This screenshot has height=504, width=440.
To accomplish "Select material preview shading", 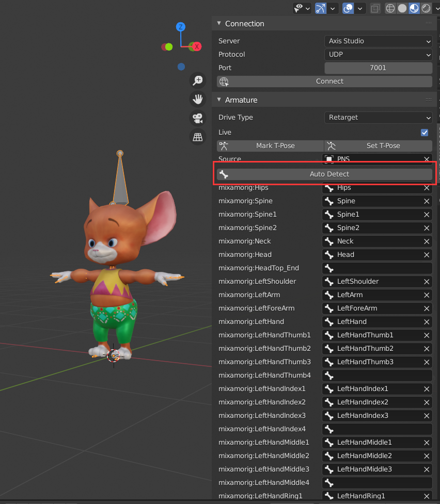I will click(x=414, y=8).
